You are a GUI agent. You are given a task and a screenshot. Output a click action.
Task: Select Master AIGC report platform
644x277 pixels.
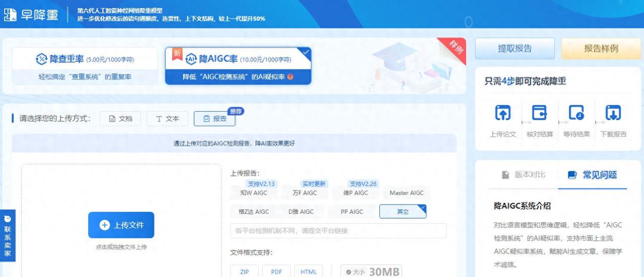click(407, 193)
